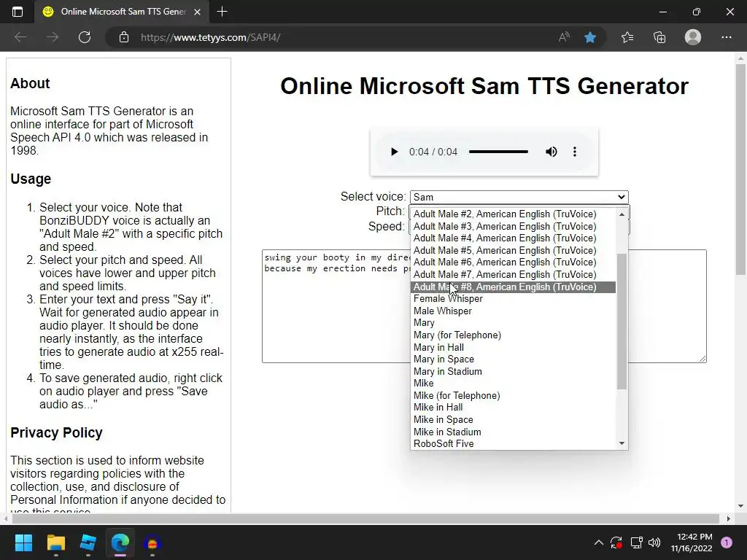Select Mike (for Telephone) voice
This screenshot has height=560, width=747.
coord(514,396)
